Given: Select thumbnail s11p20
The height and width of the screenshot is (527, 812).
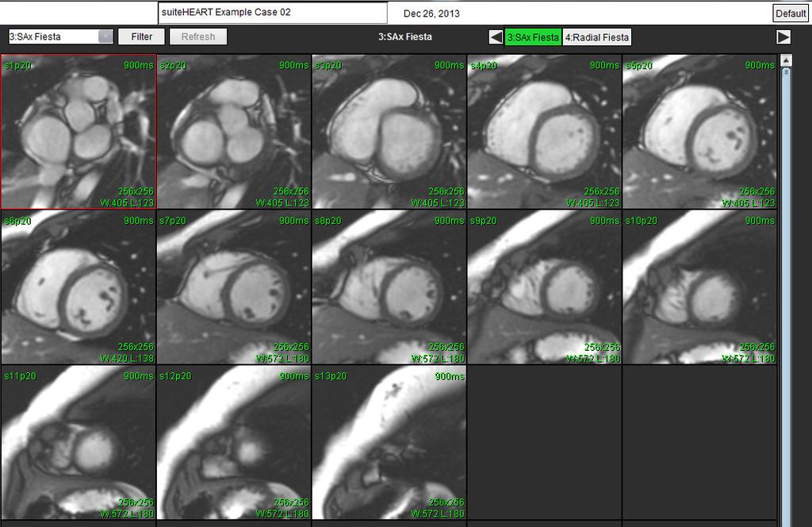Looking at the screenshot, I should (79, 443).
